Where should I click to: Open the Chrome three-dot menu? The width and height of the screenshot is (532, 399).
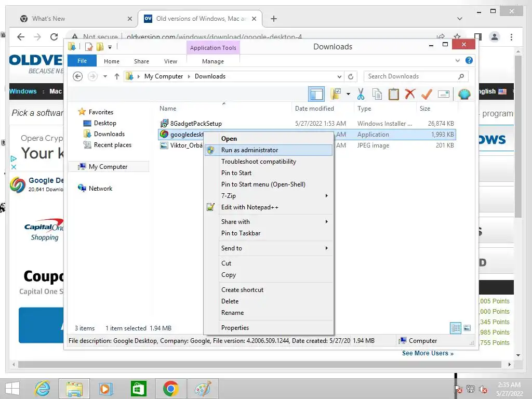[511, 37]
